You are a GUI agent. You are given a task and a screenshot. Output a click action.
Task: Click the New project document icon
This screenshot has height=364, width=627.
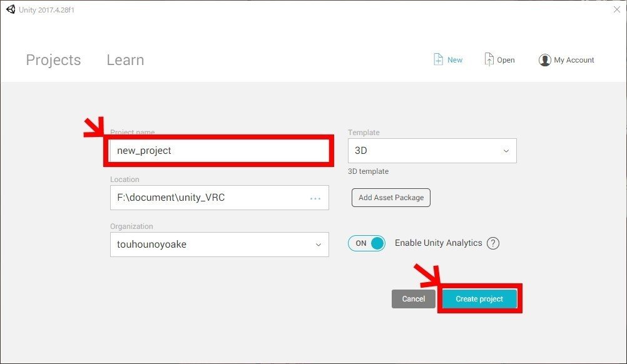point(438,59)
